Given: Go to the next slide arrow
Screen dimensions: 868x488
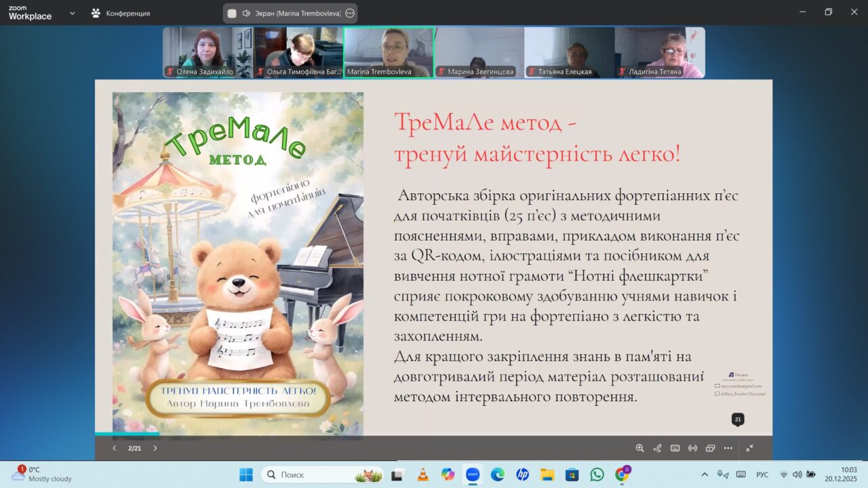Looking at the screenshot, I should point(155,448).
